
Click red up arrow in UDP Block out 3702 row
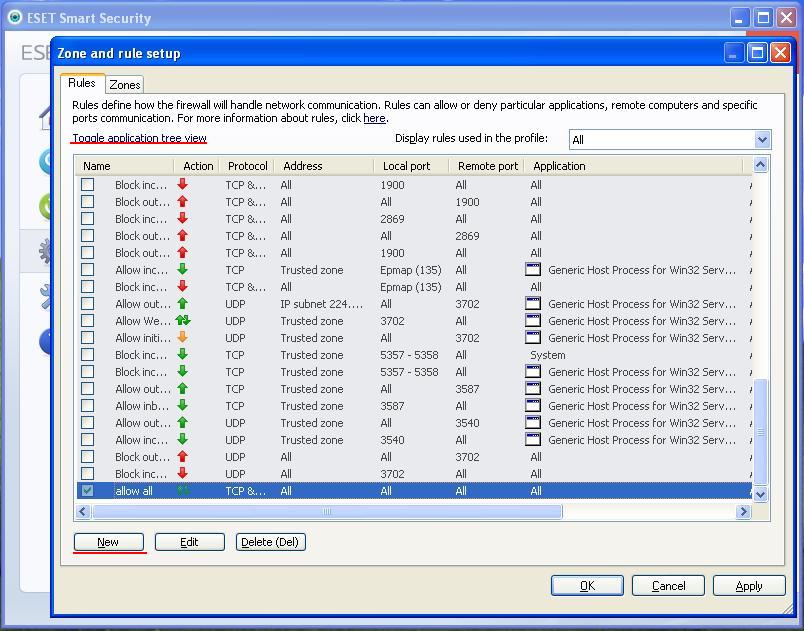182,456
